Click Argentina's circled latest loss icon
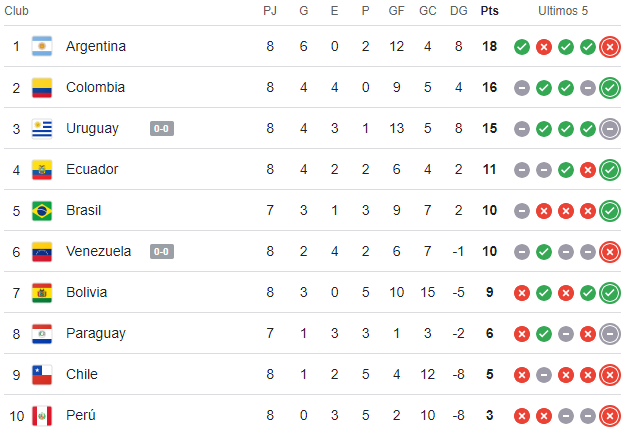633x441 pixels. (x=610, y=46)
